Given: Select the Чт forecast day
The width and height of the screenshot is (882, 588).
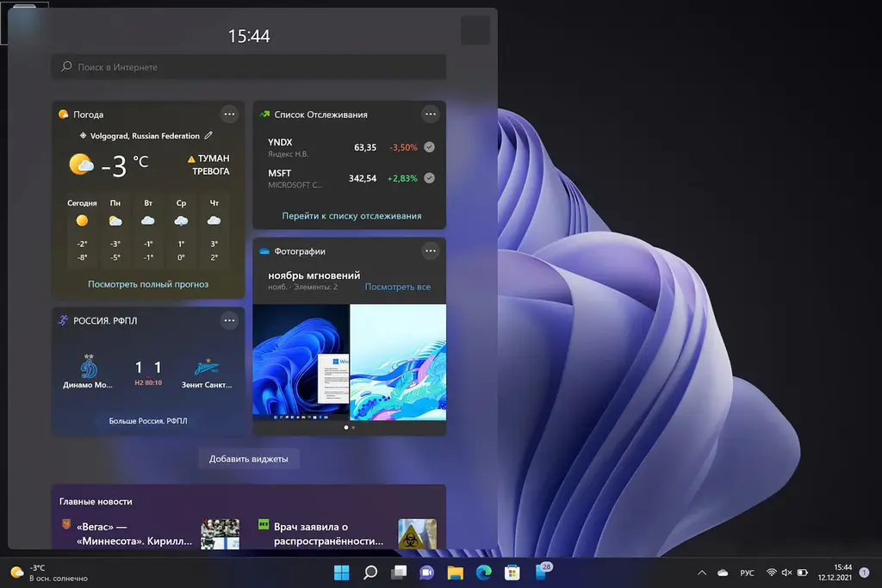Looking at the screenshot, I should [214, 230].
